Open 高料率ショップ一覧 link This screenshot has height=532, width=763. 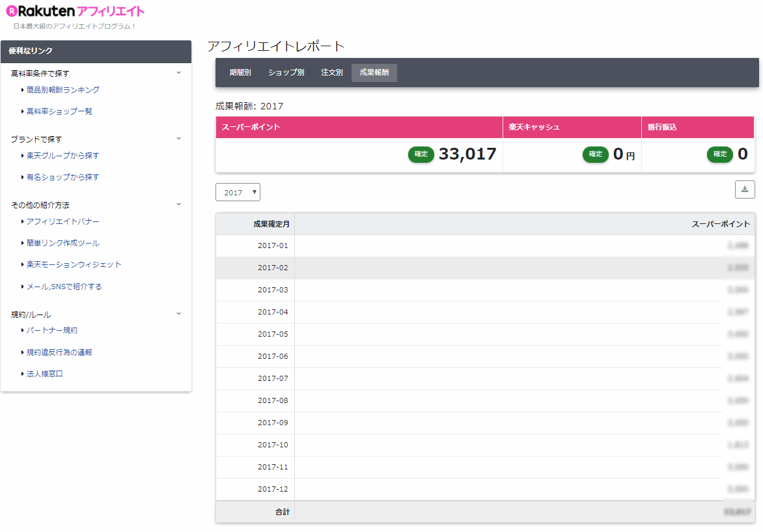59,111
